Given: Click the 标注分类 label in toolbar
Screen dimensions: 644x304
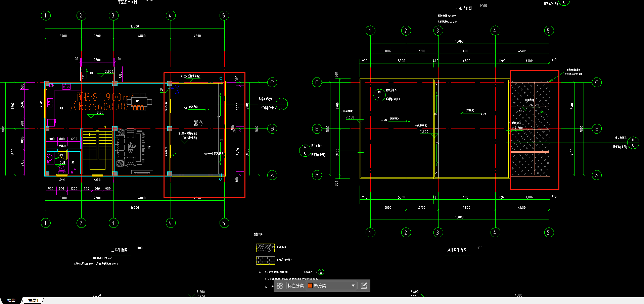Looking at the screenshot, I should pyautogui.click(x=295, y=286).
